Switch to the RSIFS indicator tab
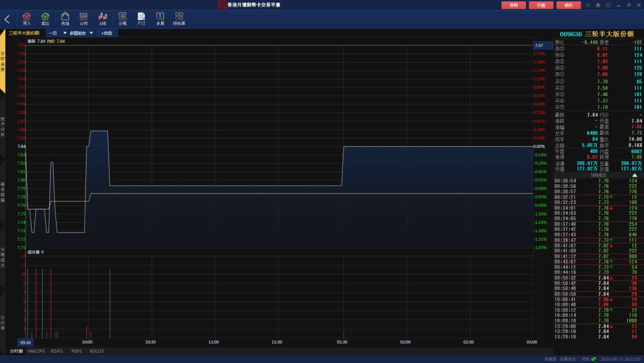This screenshot has width=644, height=363. coord(77,351)
